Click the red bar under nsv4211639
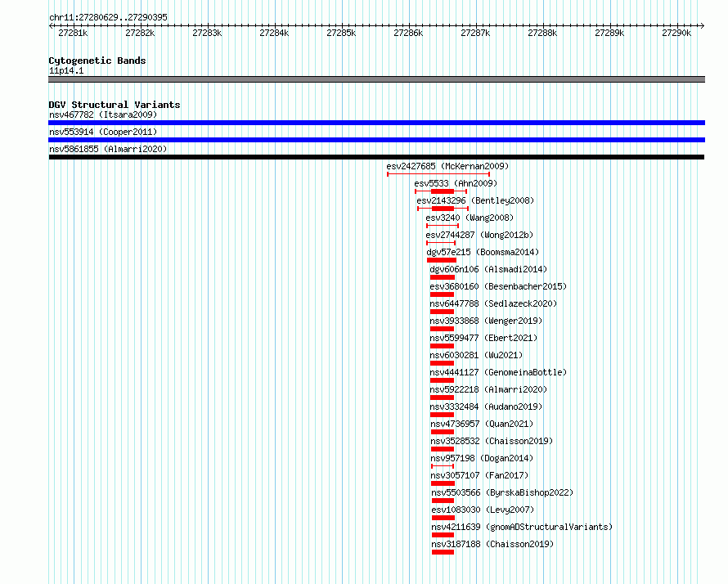The width and height of the screenshot is (728, 584). pyautogui.click(x=443, y=535)
